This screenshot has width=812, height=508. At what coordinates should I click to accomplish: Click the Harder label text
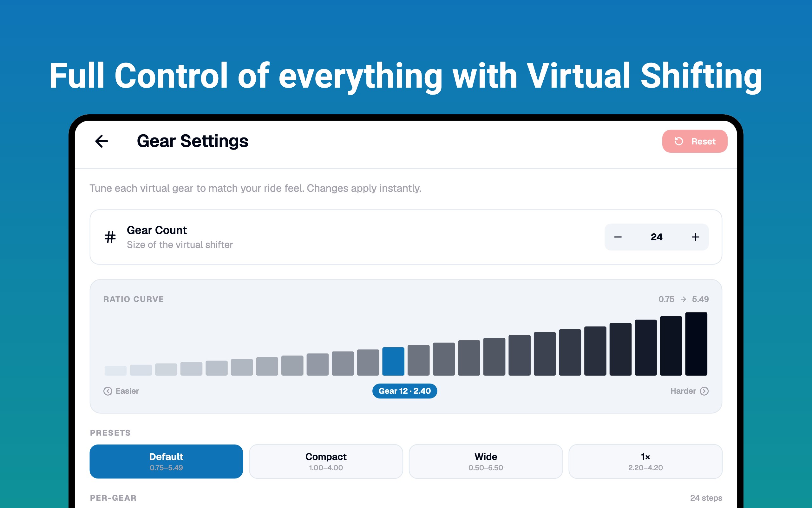pyautogui.click(x=683, y=391)
